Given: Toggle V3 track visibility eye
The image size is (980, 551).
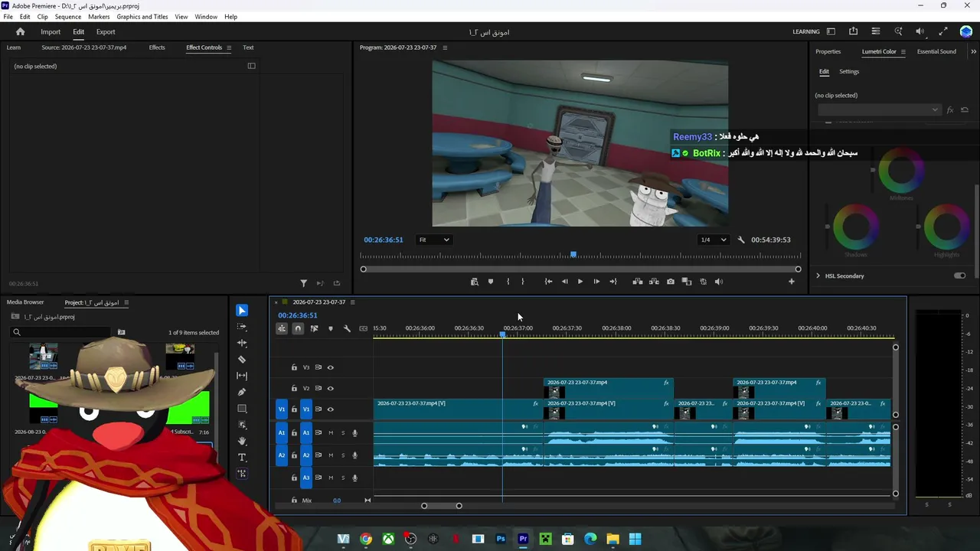Looking at the screenshot, I should coord(331,367).
